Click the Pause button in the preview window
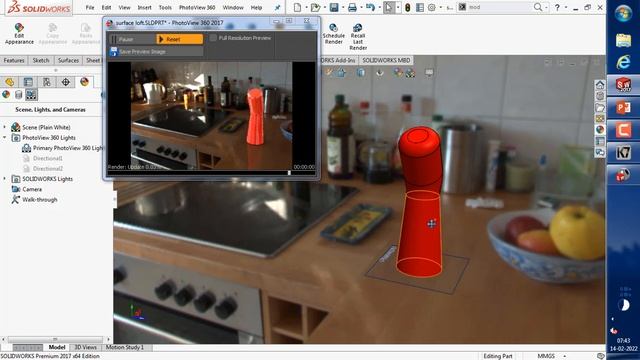The image size is (640, 360). point(132,39)
